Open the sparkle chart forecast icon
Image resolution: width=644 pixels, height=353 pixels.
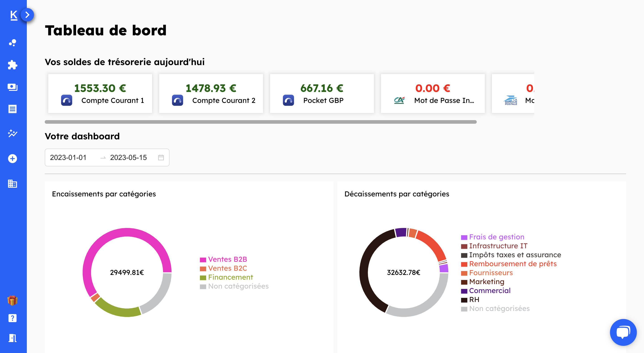[x=13, y=133]
